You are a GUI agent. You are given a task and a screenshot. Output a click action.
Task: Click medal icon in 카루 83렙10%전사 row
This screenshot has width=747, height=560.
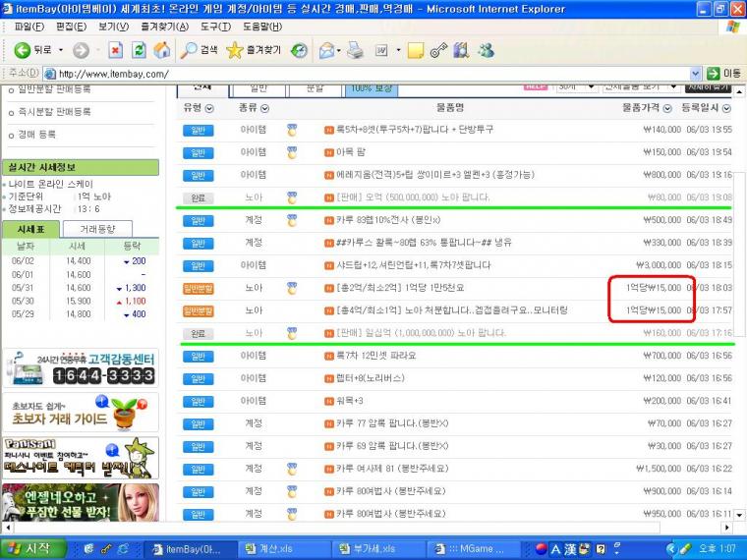(x=292, y=220)
